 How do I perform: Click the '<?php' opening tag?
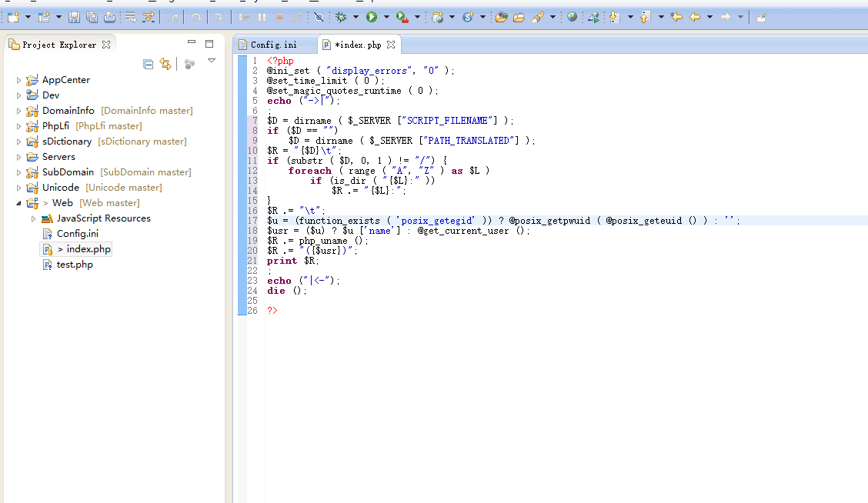coord(280,61)
